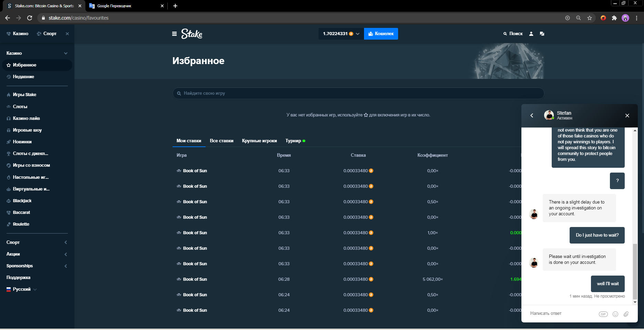
Task: Switch to Казино tab in sidebar header
Action: click(x=18, y=34)
